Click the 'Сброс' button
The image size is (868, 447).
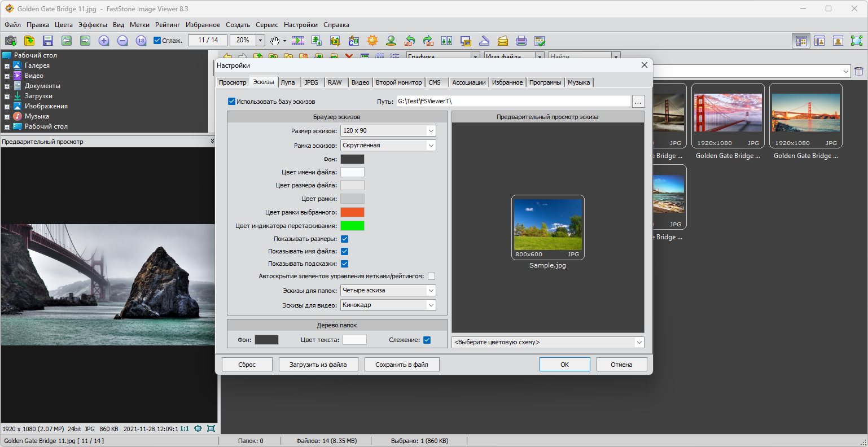[x=247, y=365]
